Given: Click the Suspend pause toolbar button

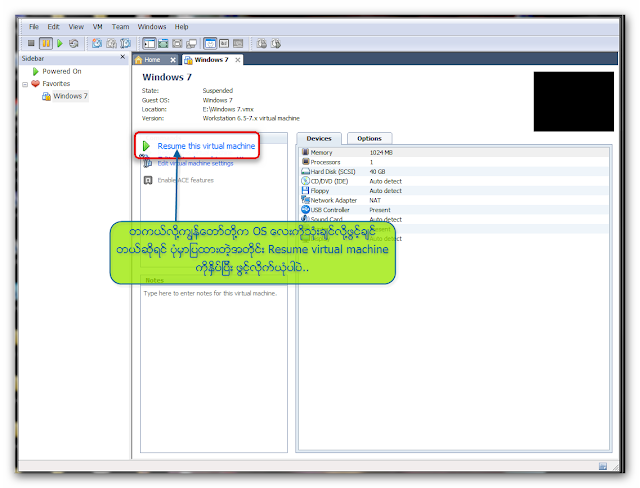Looking at the screenshot, I should click(x=46, y=43).
